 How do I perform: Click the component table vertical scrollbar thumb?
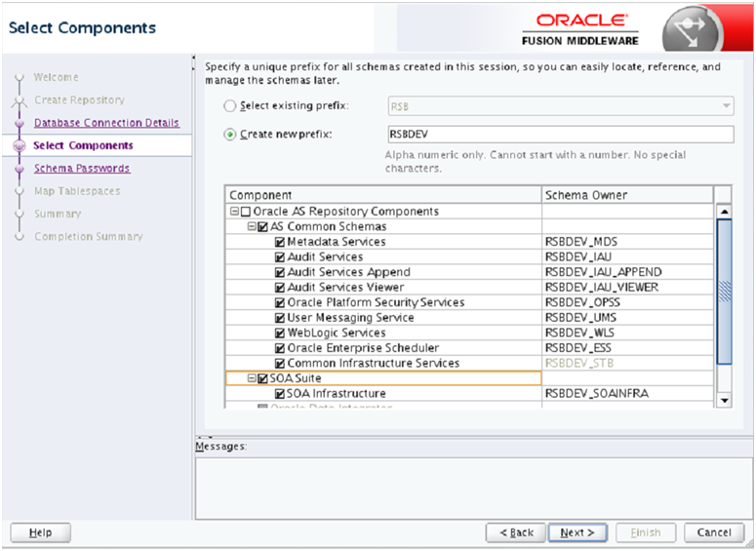click(x=724, y=292)
